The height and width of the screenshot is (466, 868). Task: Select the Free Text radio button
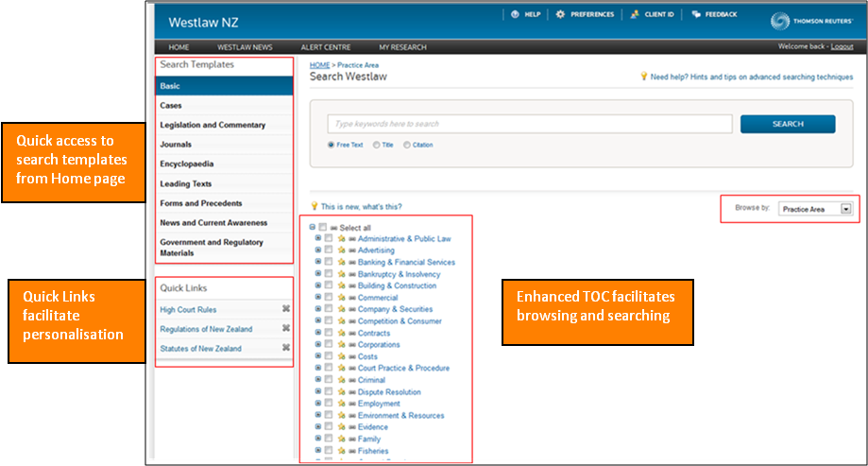(x=331, y=145)
